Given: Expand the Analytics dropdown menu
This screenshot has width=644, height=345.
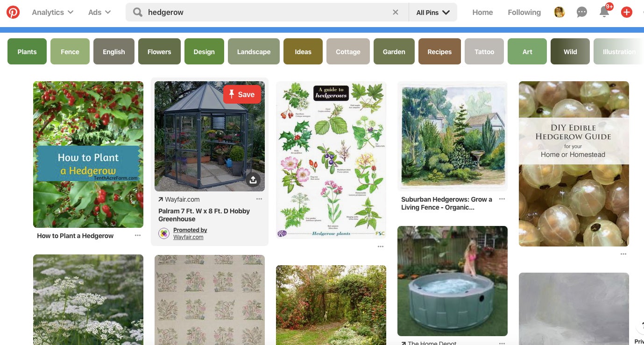Looking at the screenshot, I should (52, 13).
